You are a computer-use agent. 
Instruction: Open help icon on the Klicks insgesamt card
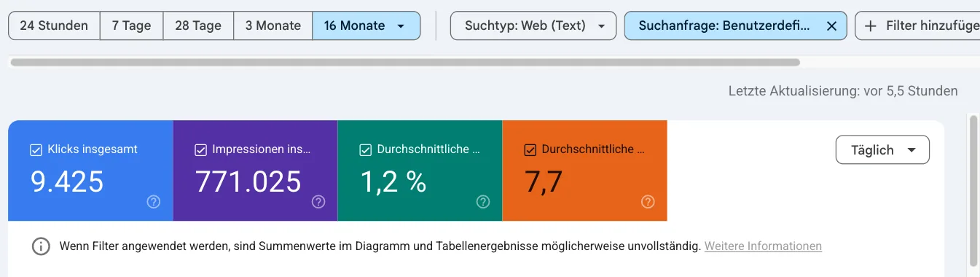tap(153, 202)
